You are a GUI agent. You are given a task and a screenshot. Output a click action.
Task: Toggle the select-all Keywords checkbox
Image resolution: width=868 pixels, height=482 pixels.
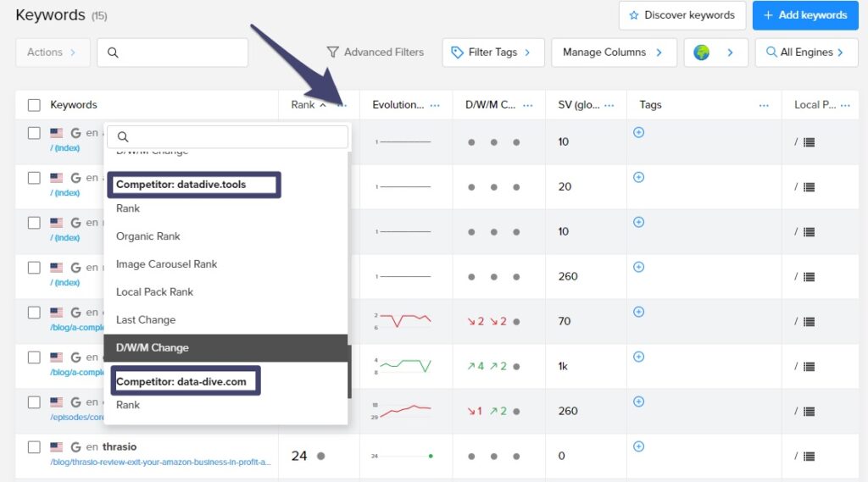click(34, 105)
